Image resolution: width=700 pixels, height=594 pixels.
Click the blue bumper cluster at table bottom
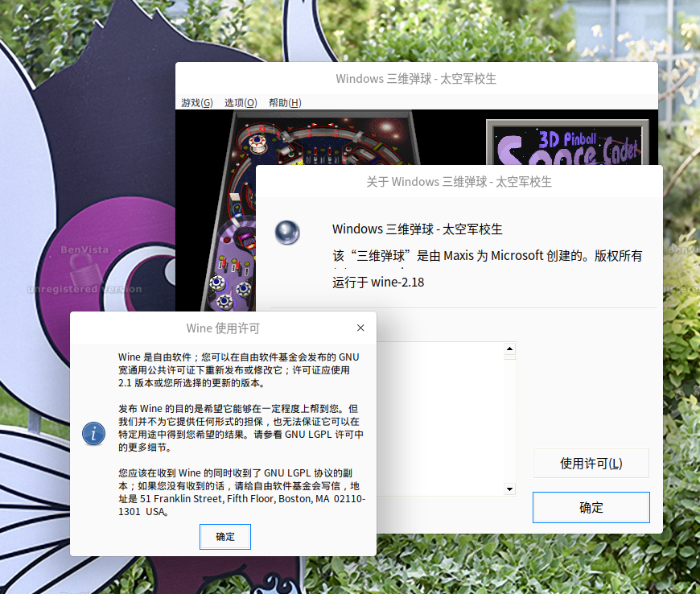coord(230,291)
